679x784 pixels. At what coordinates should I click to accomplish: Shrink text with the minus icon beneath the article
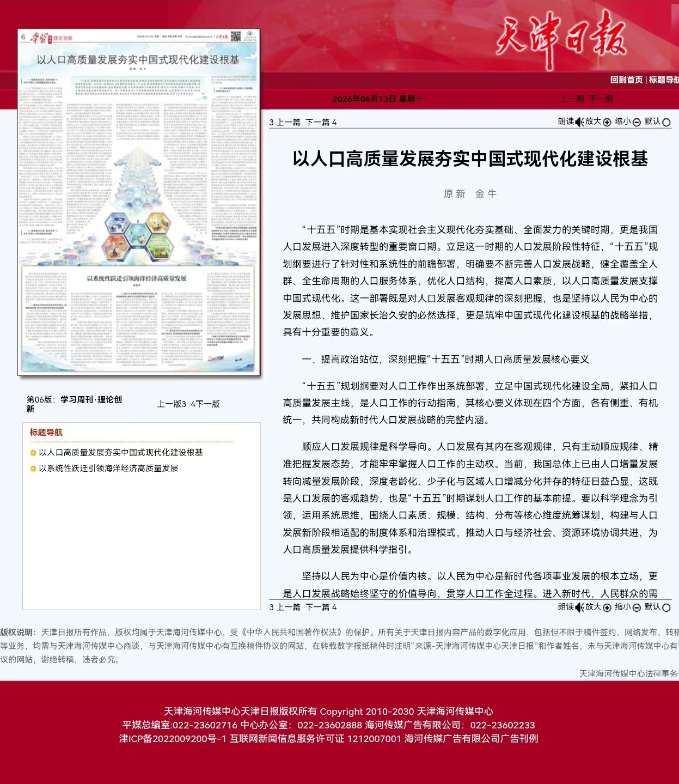tap(637, 607)
